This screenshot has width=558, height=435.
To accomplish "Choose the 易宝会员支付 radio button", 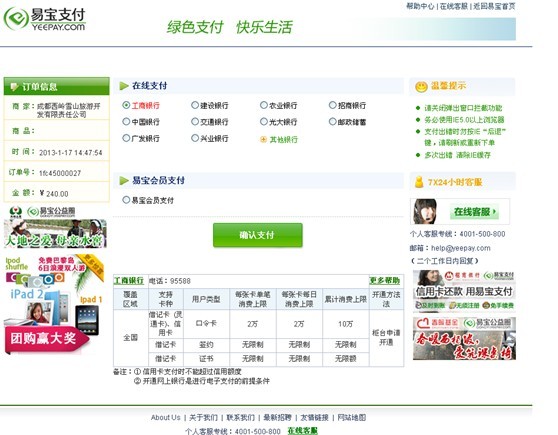I will pyautogui.click(x=126, y=200).
